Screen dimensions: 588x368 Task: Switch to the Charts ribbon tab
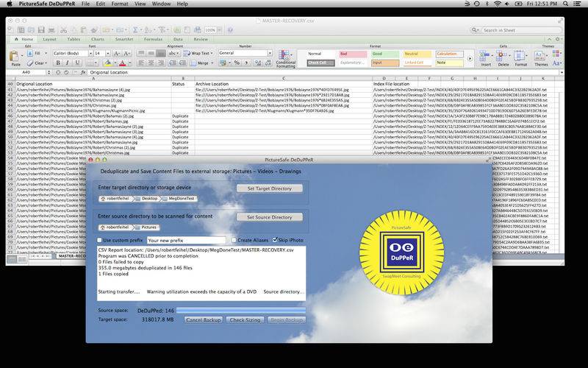tap(98, 39)
